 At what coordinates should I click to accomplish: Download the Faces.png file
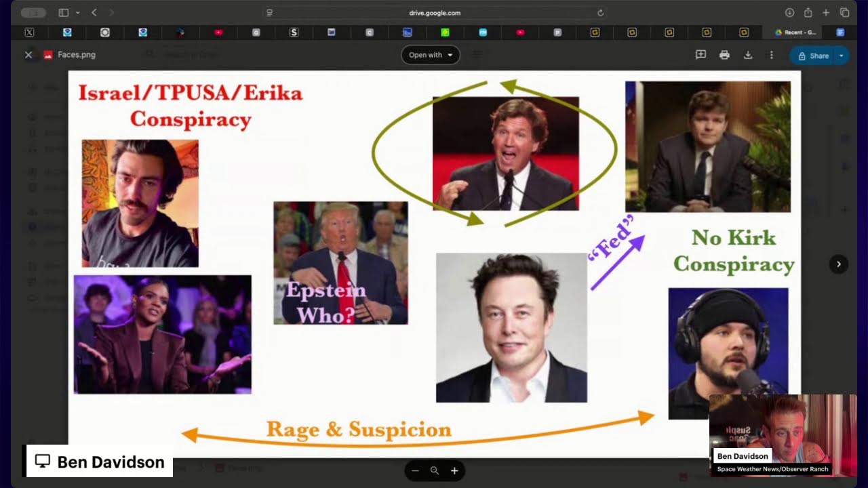pyautogui.click(x=748, y=55)
